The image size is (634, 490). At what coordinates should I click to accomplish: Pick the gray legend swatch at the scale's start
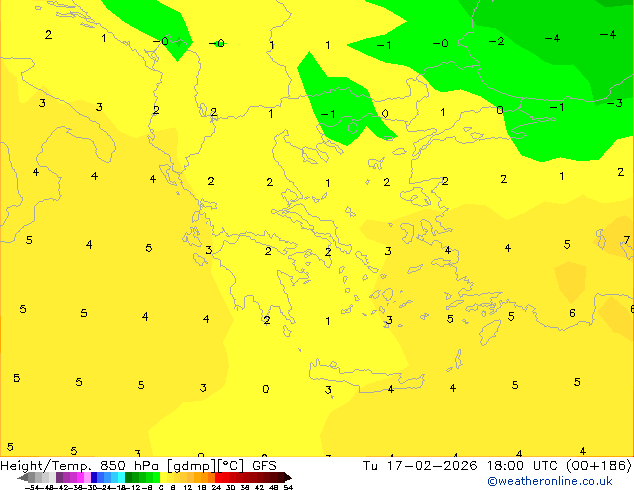click(x=32, y=477)
